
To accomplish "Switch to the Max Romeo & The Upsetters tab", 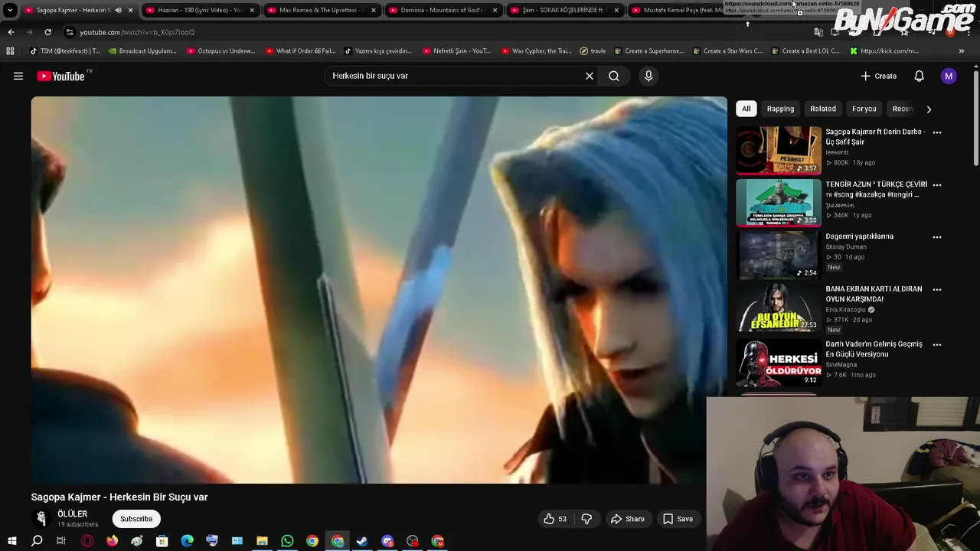I will 320,10.
